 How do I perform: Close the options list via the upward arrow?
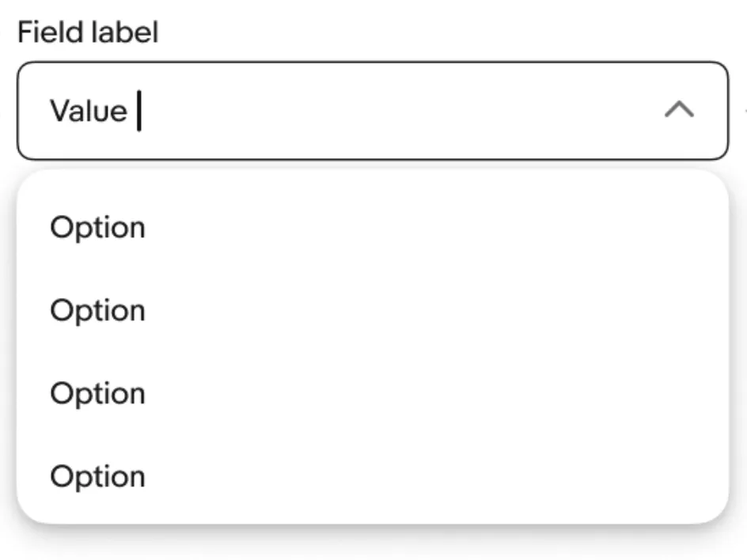pyautogui.click(x=679, y=110)
